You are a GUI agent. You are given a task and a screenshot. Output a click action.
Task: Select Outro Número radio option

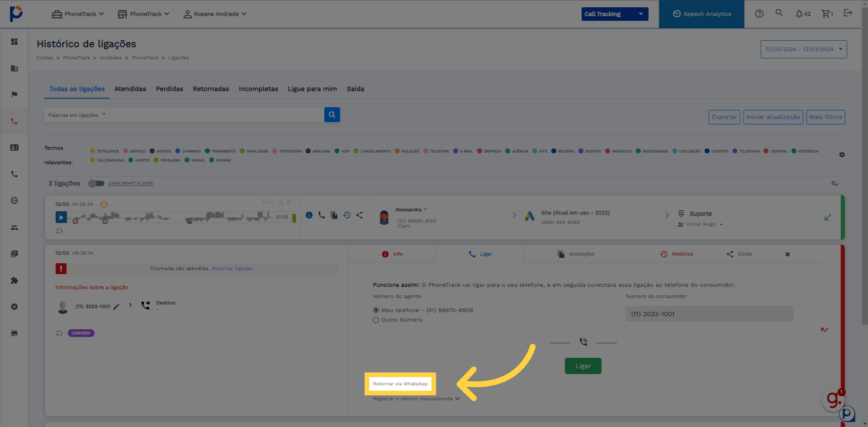pyautogui.click(x=376, y=320)
